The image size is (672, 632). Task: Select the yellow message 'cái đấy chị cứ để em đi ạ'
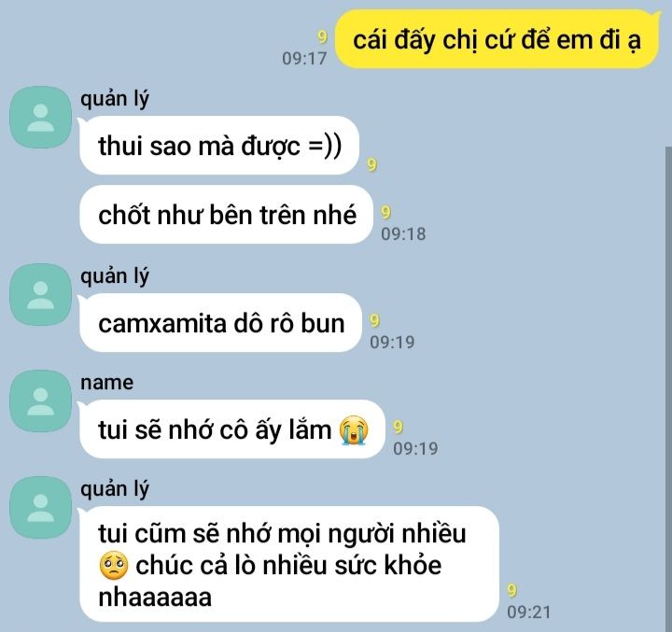point(497,39)
